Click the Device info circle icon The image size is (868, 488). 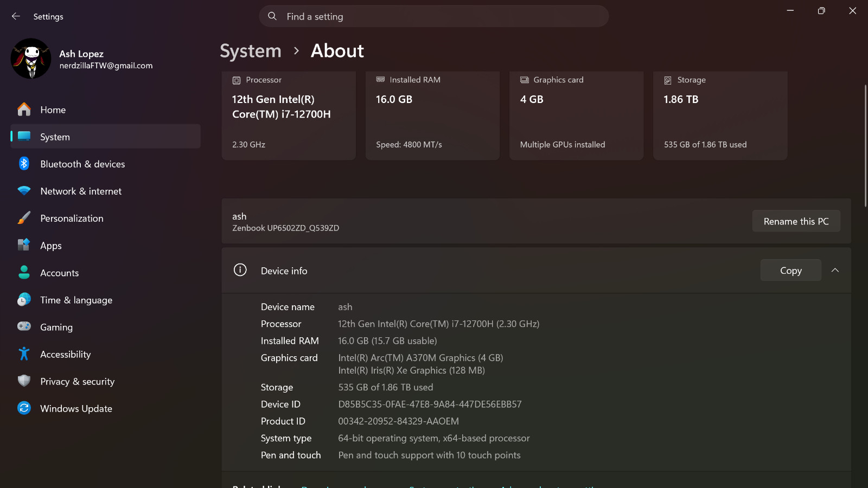240,270
